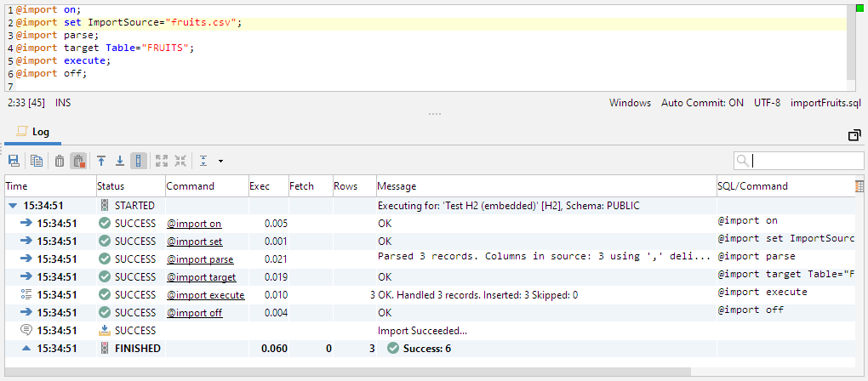Toggle Auto Commit: ON in status bar
Image resolution: width=868 pixels, height=381 pixels.
pos(702,103)
